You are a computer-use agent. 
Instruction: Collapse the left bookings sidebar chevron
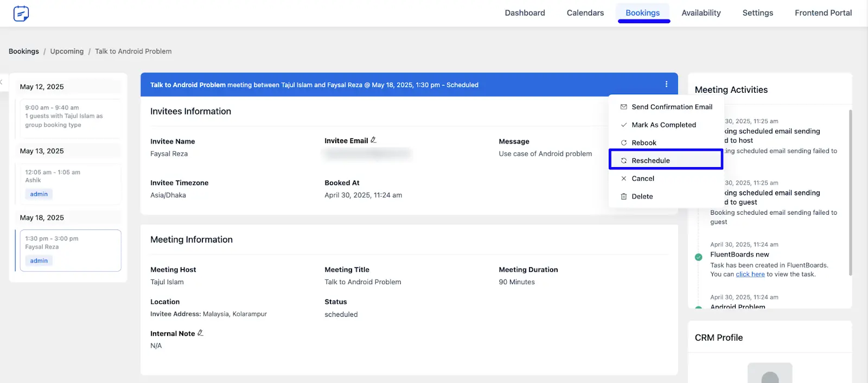tap(2, 82)
